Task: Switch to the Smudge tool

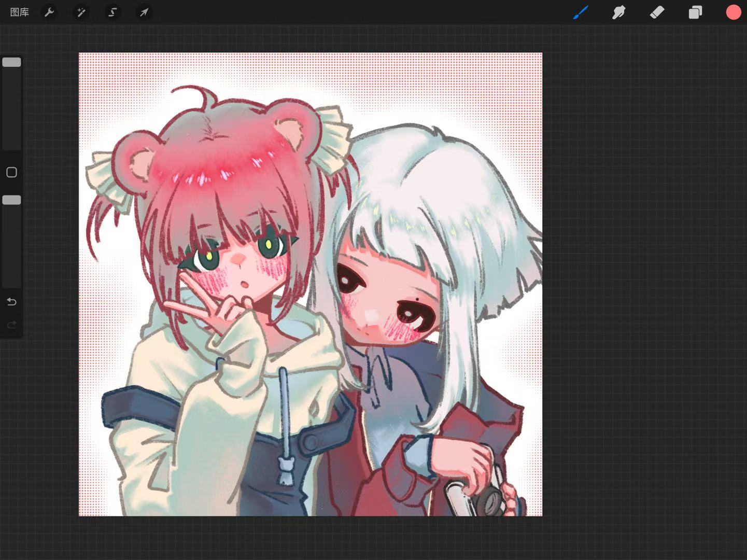Action: 618,12
